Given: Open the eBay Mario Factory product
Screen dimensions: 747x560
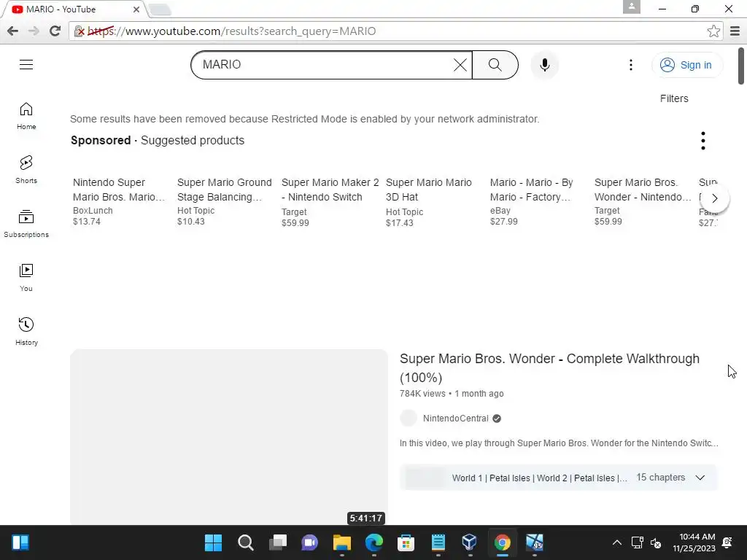Looking at the screenshot, I should pyautogui.click(x=531, y=201).
